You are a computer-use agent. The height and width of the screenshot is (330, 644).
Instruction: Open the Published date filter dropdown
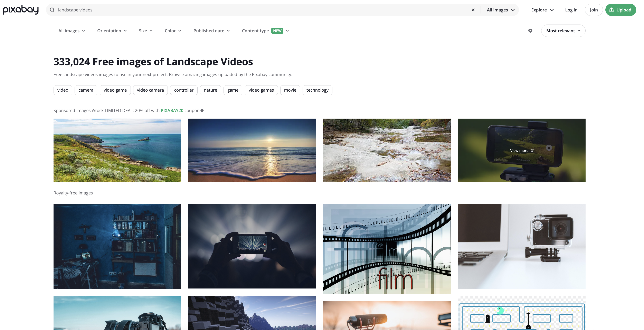point(211,30)
